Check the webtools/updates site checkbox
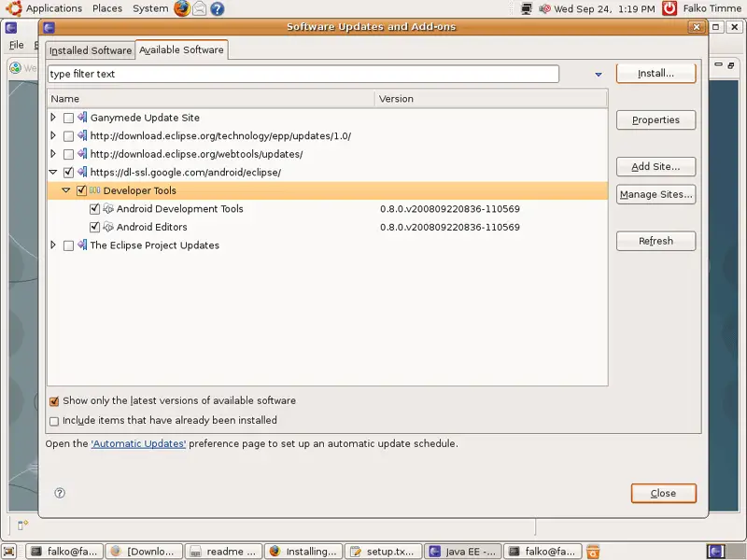 coord(68,154)
